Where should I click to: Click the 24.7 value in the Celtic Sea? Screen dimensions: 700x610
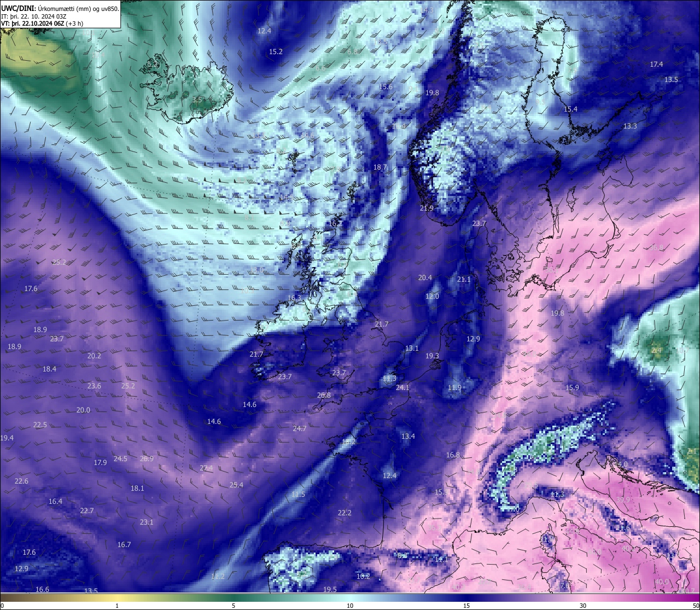(x=299, y=429)
